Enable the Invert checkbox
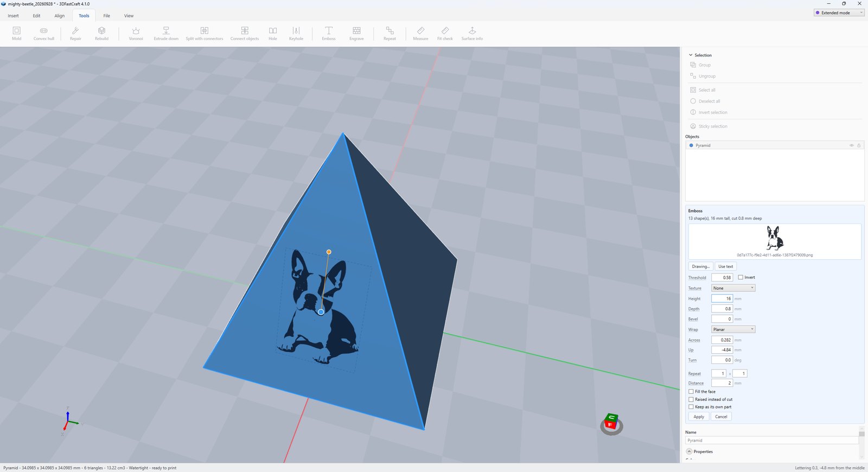868x472 pixels. [x=741, y=277]
